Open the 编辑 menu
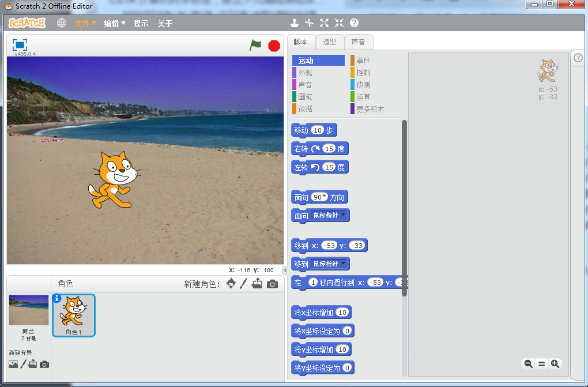 tap(114, 23)
